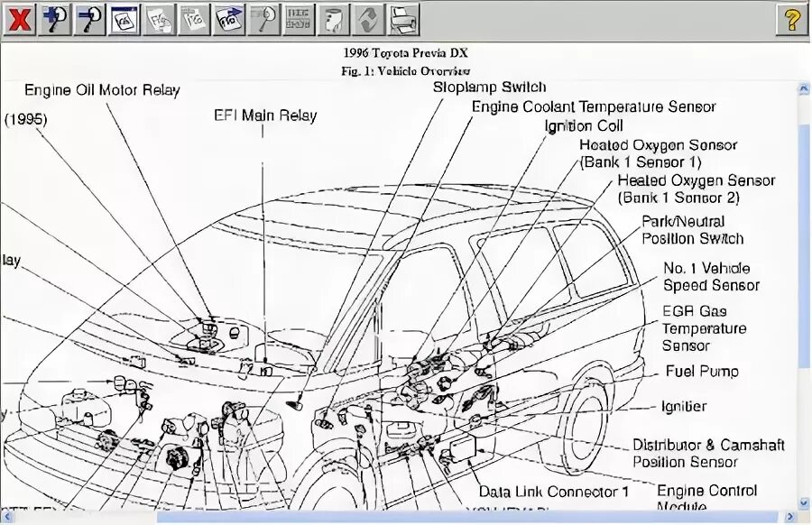812x525 pixels.
Task: Click the grayed previous figure icon
Action: tap(159, 20)
